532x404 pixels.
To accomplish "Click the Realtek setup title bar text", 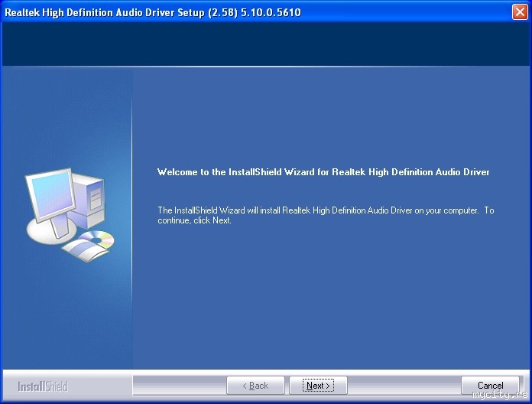I will coord(153,12).
